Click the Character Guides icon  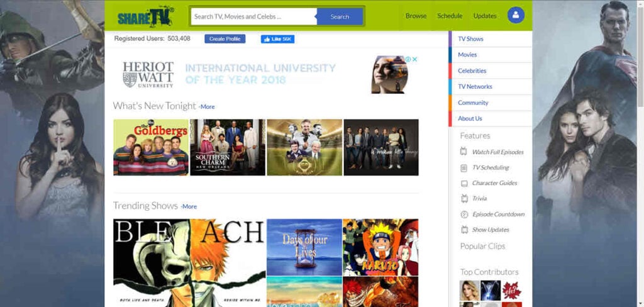(464, 183)
